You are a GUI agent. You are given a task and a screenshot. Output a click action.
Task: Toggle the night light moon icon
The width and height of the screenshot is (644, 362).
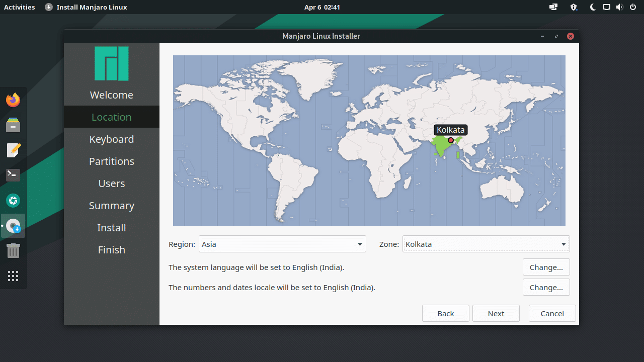[x=593, y=7]
